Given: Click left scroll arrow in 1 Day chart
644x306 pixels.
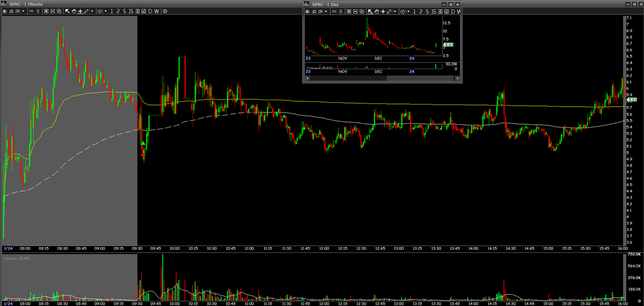Looking at the screenshot, I should 307,78.
